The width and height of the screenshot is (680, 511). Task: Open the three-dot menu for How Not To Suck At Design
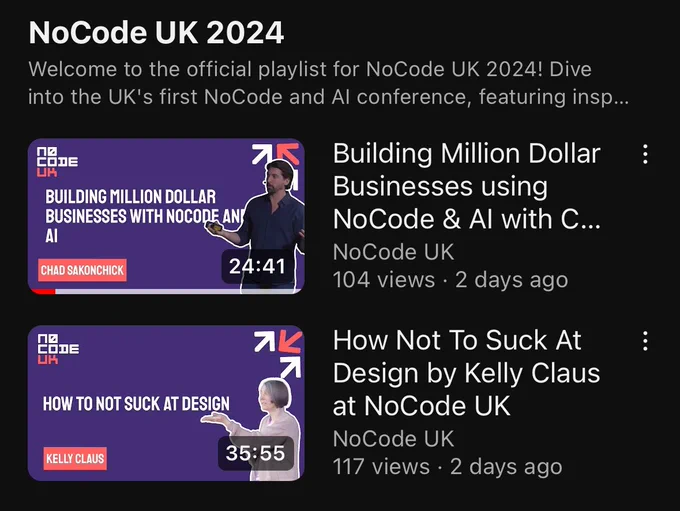coord(645,341)
